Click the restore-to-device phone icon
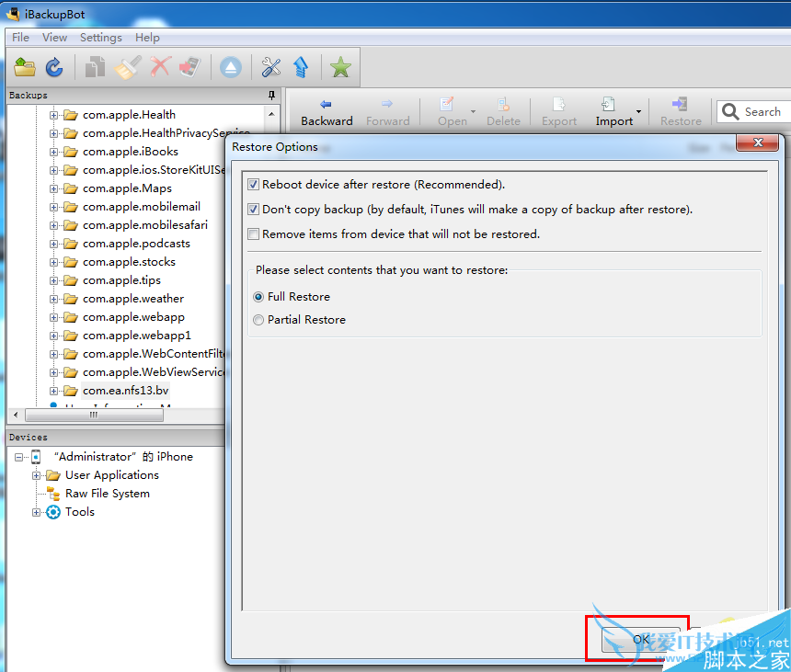This screenshot has height=672, width=791. click(190, 67)
